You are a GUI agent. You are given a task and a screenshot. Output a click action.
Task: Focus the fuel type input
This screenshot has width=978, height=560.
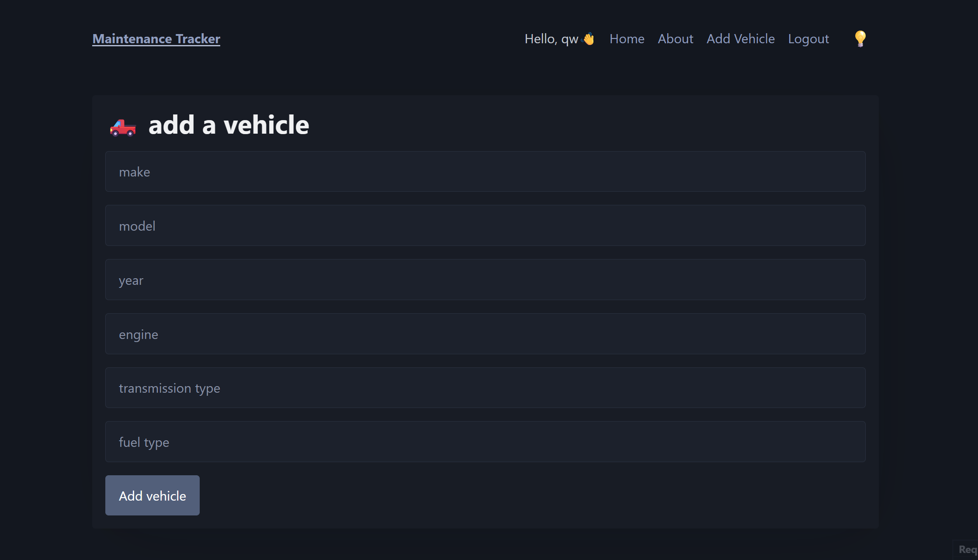tap(485, 442)
